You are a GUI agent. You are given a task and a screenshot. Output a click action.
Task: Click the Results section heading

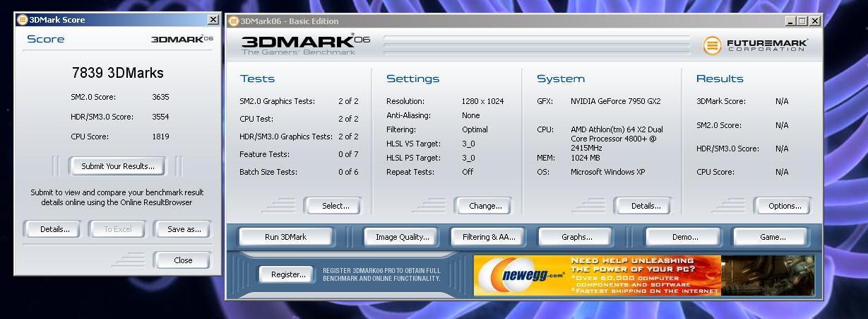coord(720,79)
